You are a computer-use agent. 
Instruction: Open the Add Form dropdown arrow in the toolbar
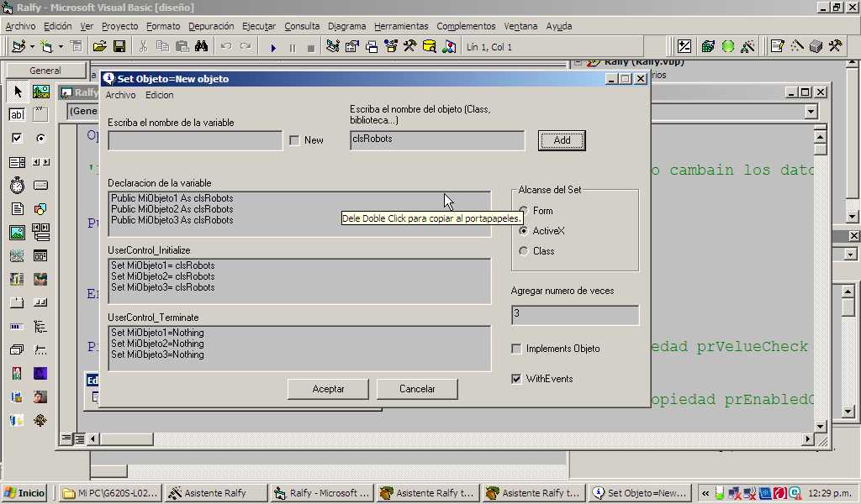[x=61, y=47]
